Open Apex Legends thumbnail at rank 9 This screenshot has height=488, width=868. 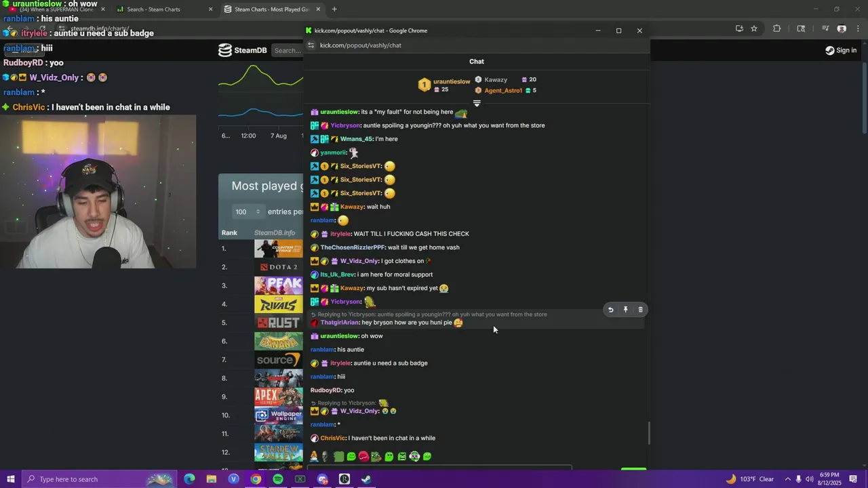(279, 396)
